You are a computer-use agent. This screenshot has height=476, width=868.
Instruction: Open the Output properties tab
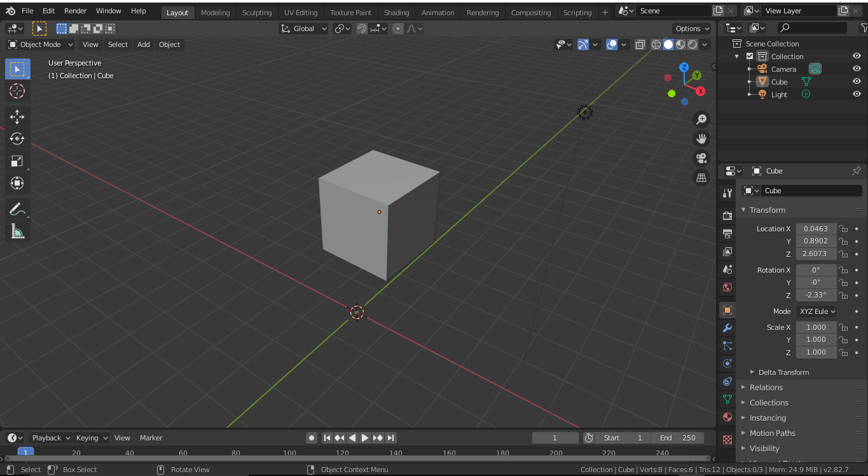tap(727, 234)
